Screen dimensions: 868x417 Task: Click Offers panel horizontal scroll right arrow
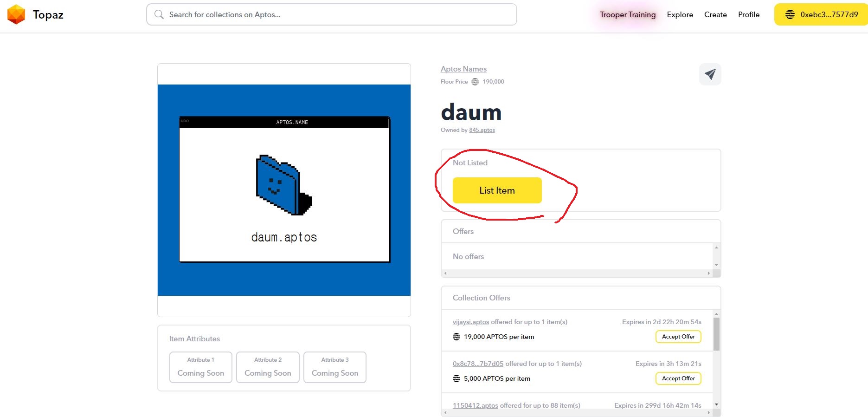(708, 274)
